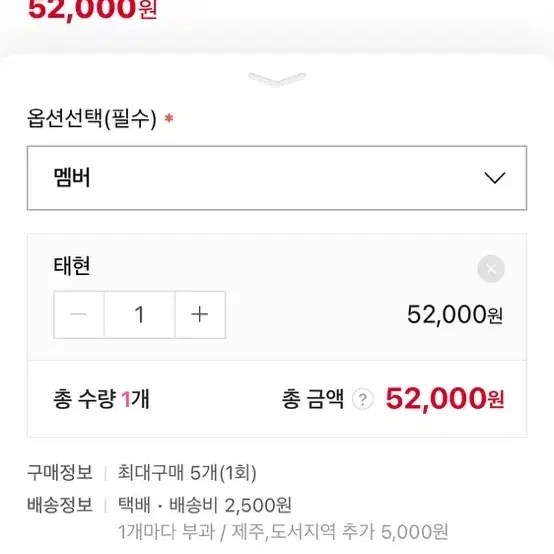Click the 제주,도서지역 추가 5,000원 shipping note
The width and height of the screenshot is (554, 554).
click(x=340, y=532)
